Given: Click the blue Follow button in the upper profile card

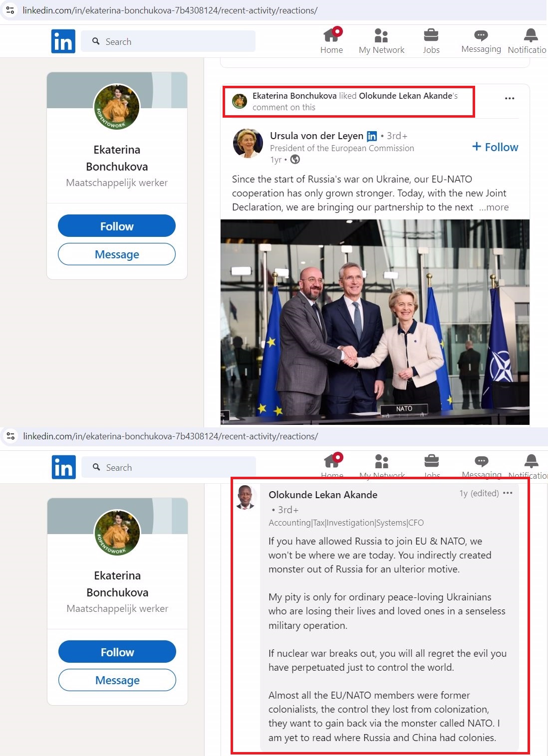Looking at the screenshot, I should tap(117, 226).
